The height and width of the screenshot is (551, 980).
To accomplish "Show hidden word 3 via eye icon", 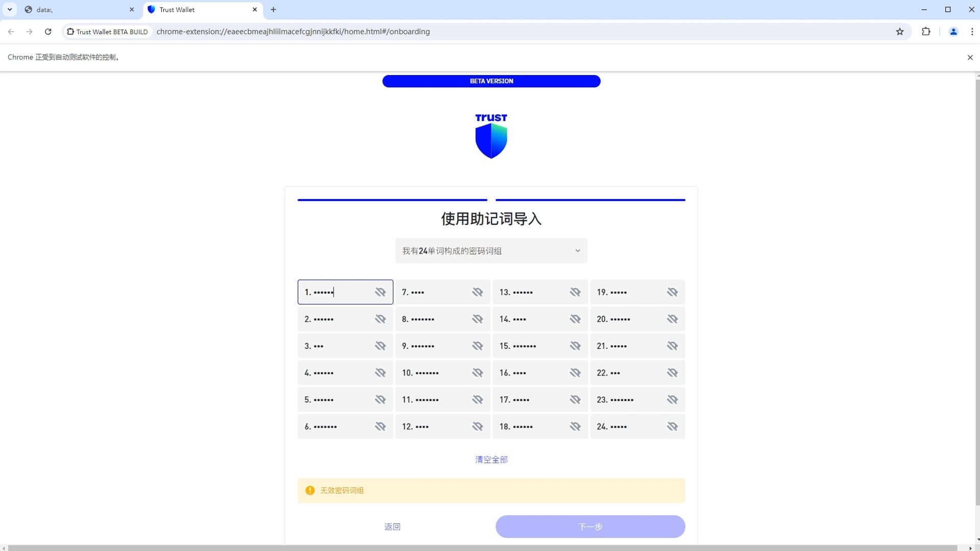I will pyautogui.click(x=380, y=346).
